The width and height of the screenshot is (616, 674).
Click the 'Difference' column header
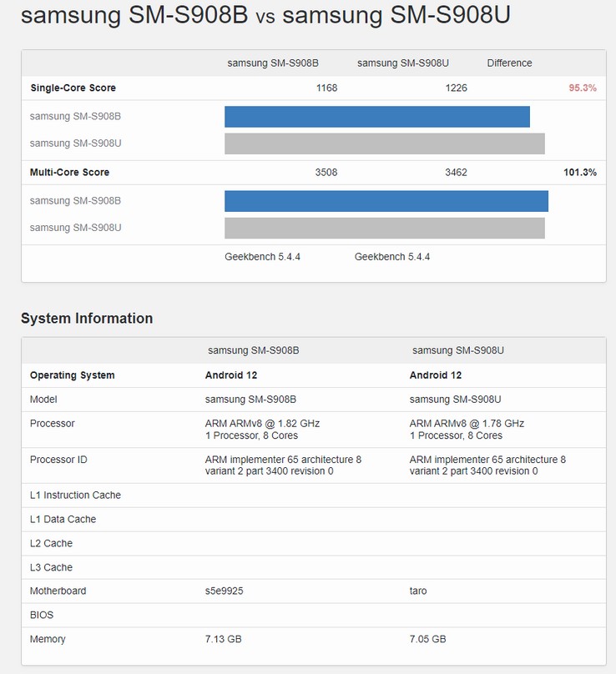point(509,63)
